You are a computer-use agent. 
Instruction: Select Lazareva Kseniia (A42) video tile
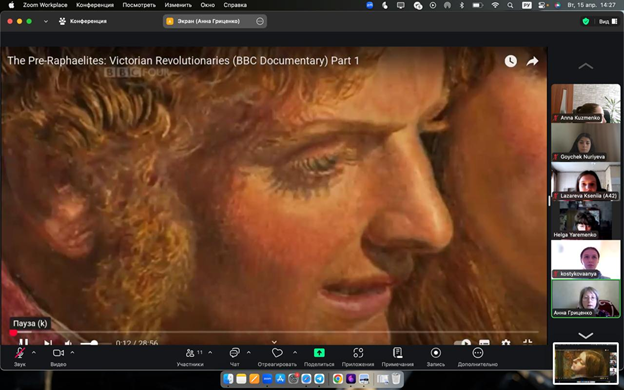point(585,181)
